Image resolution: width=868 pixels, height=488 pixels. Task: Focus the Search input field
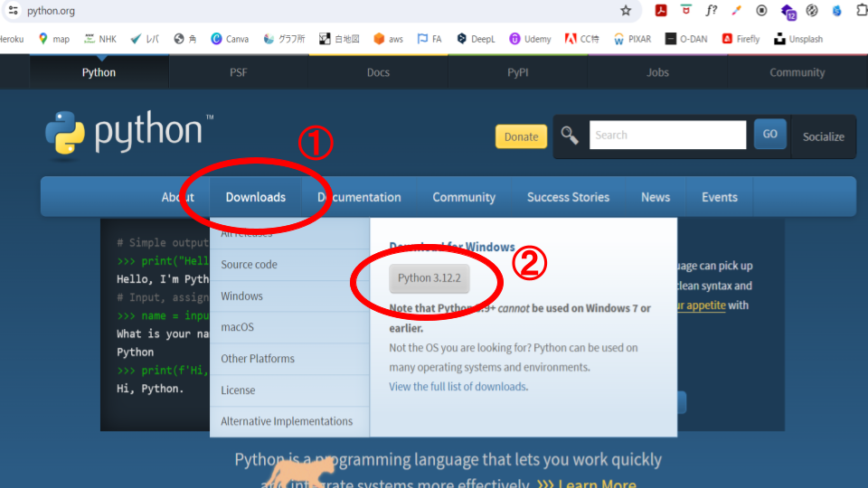667,135
